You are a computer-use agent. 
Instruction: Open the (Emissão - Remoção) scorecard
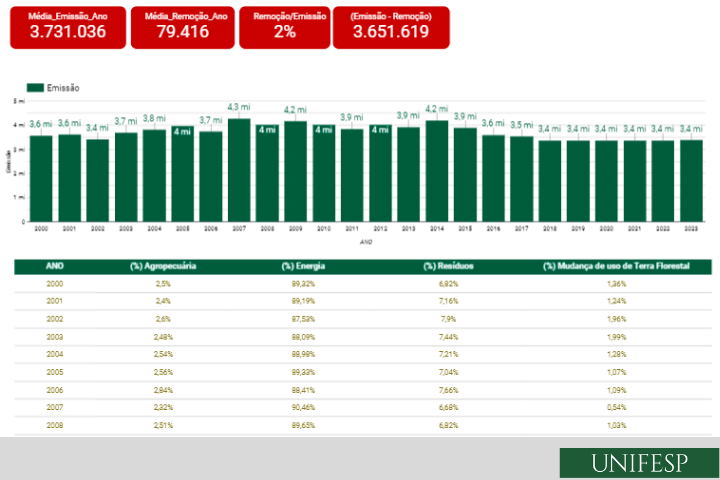(x=391, y=27)
